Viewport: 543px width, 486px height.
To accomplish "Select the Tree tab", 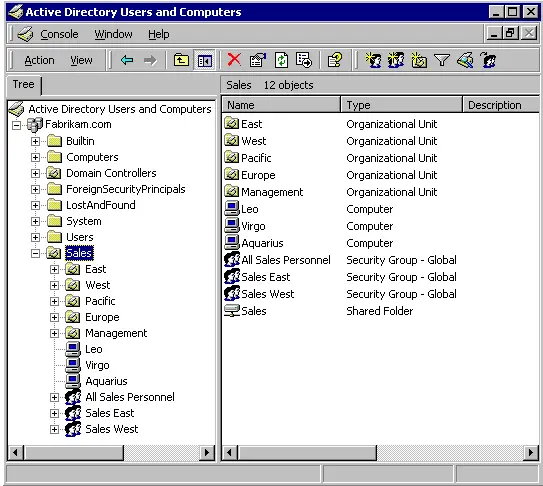I will coord(24,85).
